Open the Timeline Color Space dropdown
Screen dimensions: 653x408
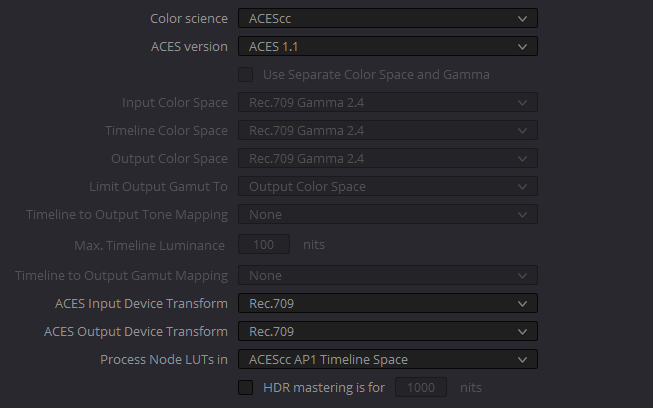(x=388, y=130)
